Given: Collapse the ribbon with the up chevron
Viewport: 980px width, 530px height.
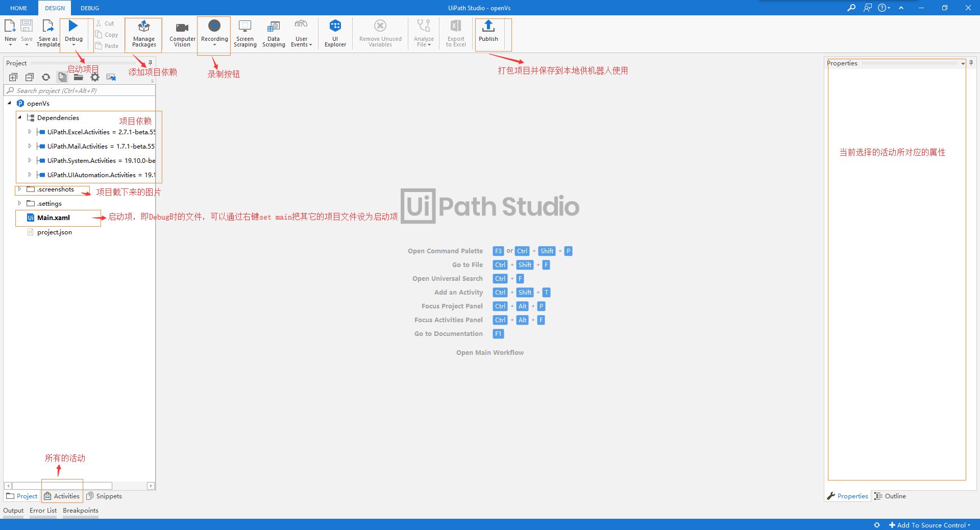Looking at the screenshot, I should point(901,8).
